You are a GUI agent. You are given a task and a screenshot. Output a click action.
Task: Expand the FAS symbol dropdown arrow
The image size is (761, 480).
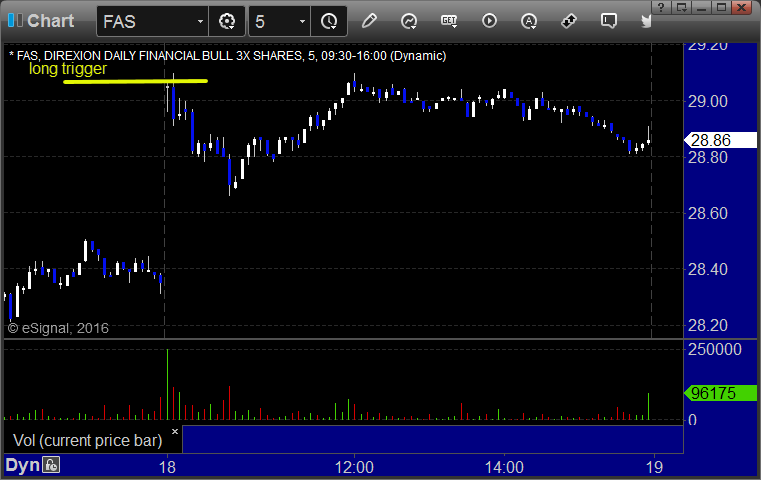(200, 22)
